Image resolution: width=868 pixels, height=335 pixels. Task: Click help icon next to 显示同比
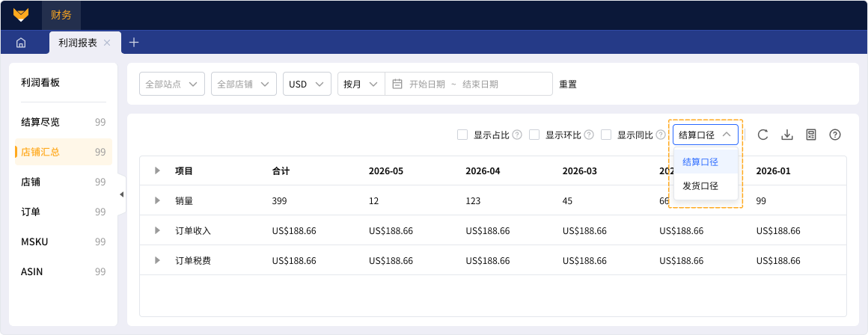coord(661,135)
